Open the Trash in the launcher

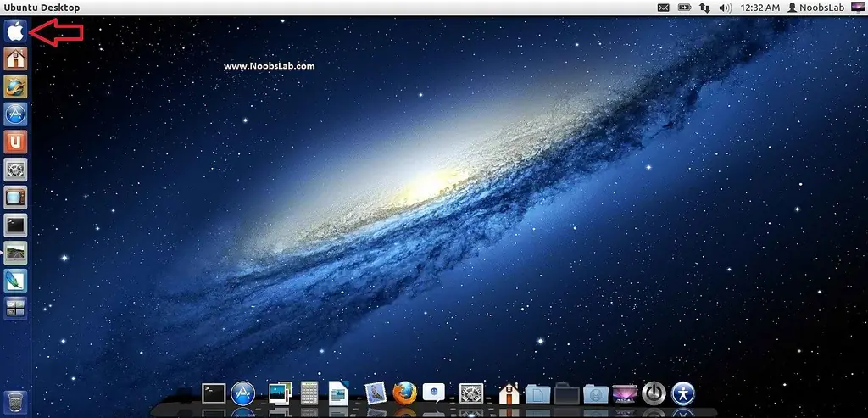[x=15, y=401]
